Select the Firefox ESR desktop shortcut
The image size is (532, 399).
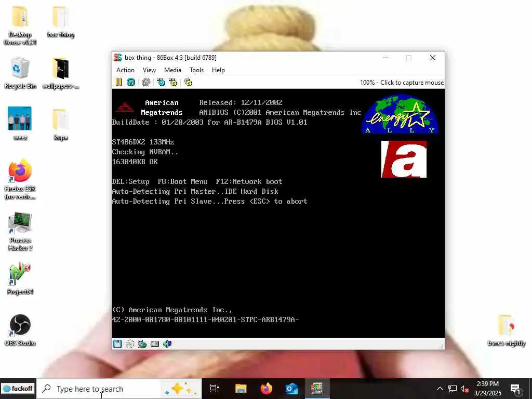(20, 180)
